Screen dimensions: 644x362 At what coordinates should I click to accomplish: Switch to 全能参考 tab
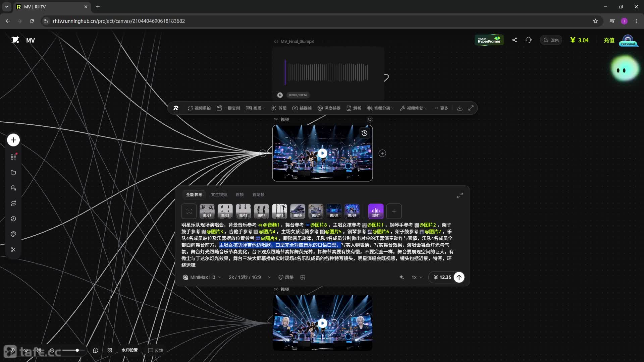[x=194, y=194]
